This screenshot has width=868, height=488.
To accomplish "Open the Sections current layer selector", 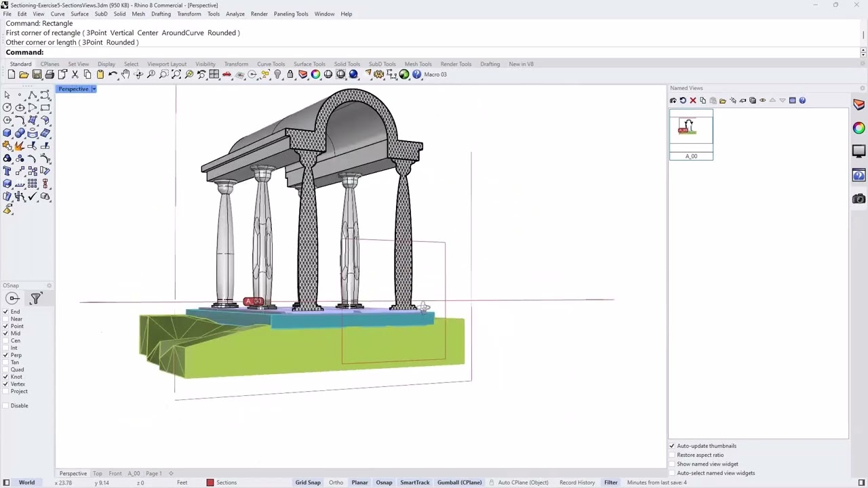I will tap(226, 483).
